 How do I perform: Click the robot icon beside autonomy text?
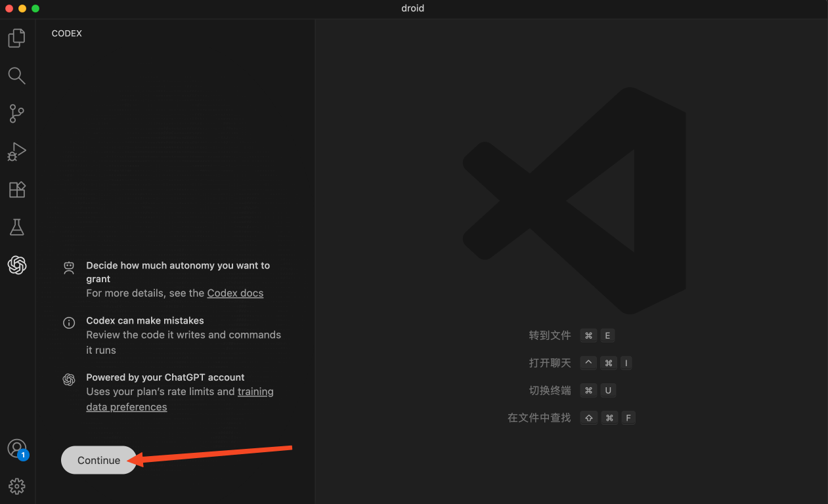coord(69,267)
